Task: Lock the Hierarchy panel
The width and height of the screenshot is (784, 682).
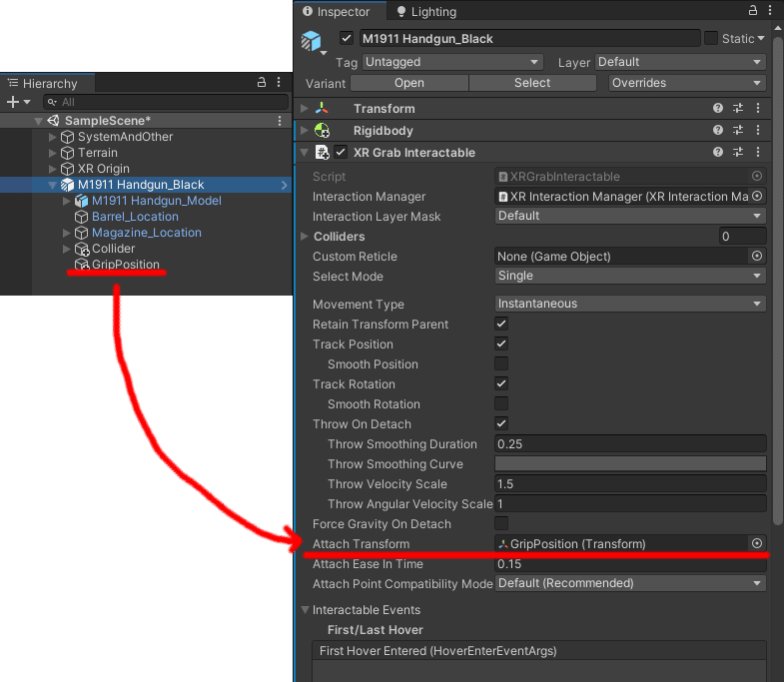Action: 261,83
